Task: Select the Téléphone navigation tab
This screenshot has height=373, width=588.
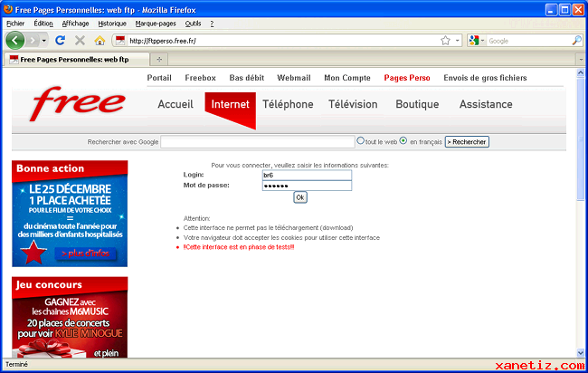Action: pos(288,104)
